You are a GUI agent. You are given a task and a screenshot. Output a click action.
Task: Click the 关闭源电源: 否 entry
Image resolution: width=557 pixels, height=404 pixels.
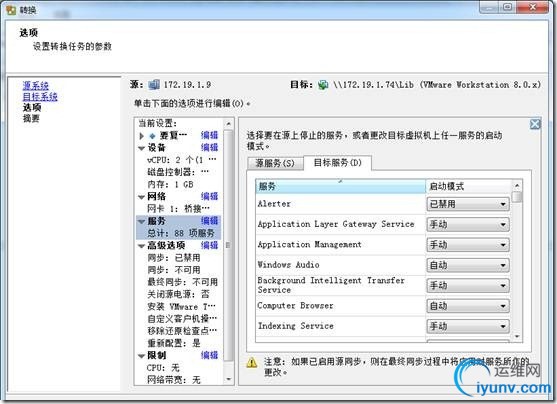point(178,295)
